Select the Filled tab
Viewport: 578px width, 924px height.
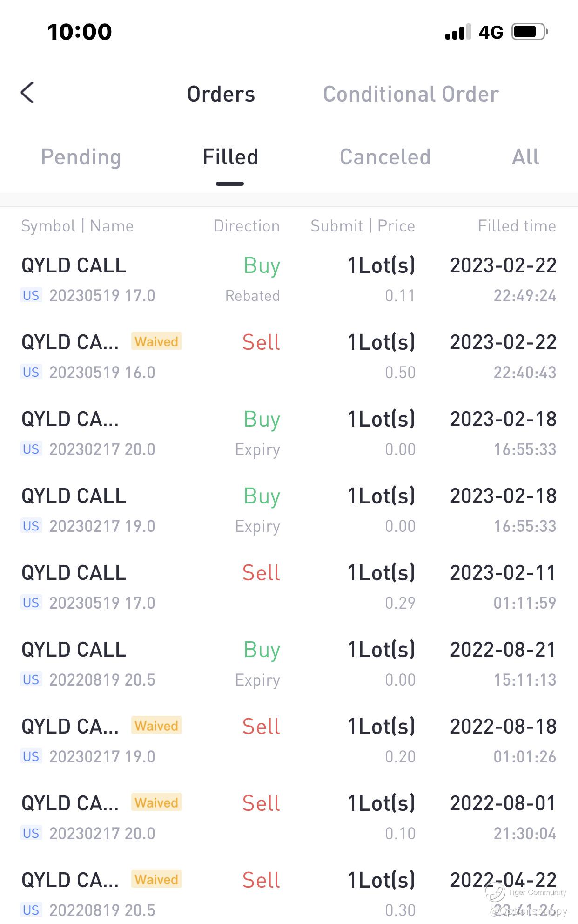(230, 157)
